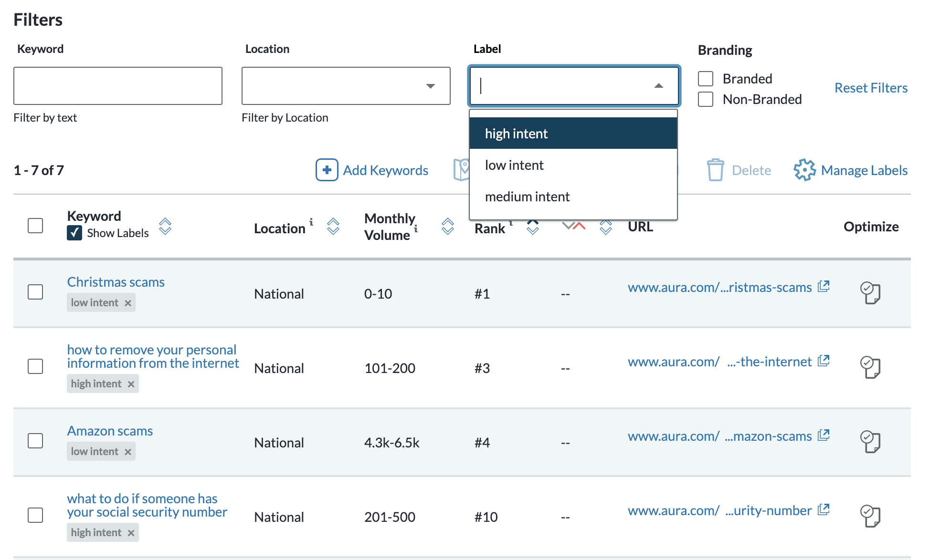Open the Christmas scams keyword link
The width and height of the screenshot is (930, 560).
116,281
